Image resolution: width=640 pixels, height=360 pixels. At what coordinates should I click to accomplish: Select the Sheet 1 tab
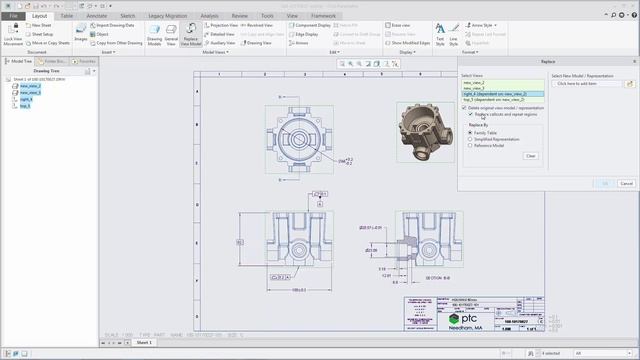pos(144,342)
